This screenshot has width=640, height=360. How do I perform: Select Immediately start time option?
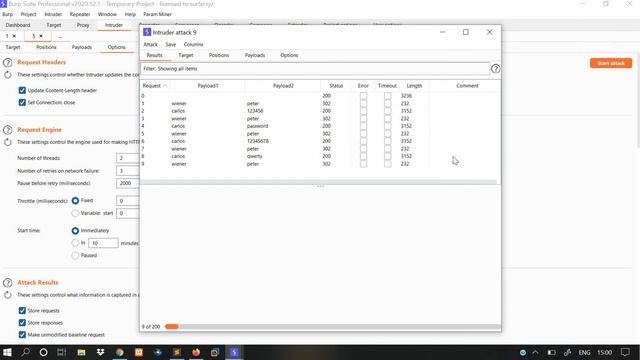pos(75,231)
